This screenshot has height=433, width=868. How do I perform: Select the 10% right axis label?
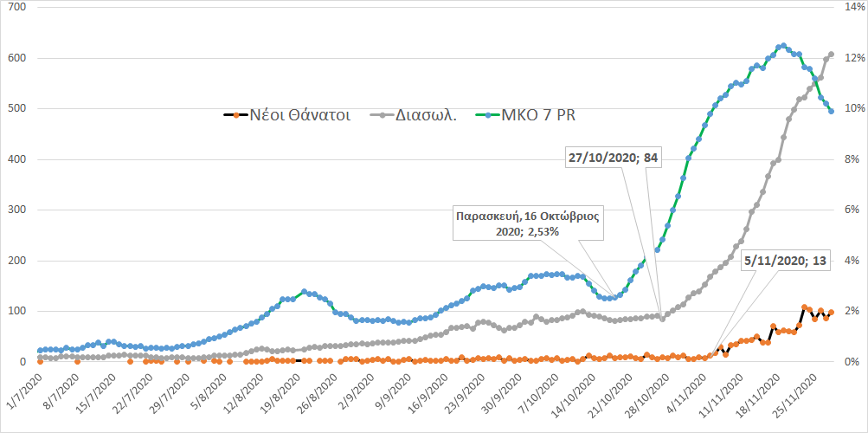[852, 109]
